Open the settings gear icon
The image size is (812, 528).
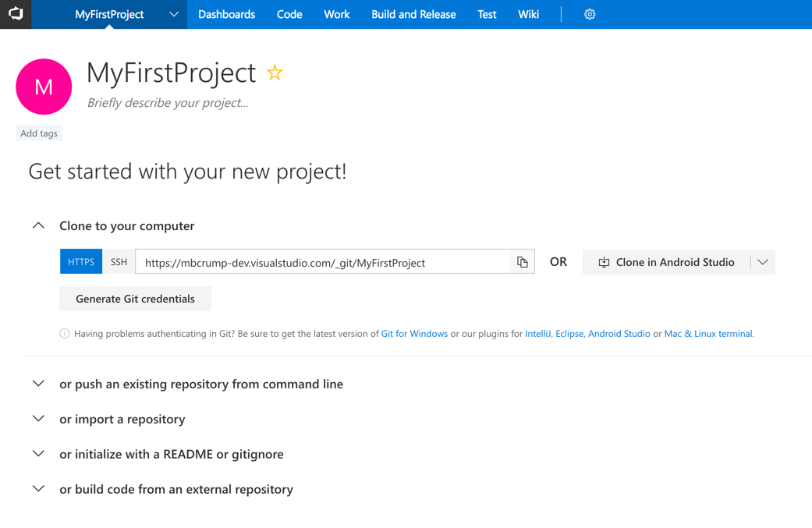[590, 14]
